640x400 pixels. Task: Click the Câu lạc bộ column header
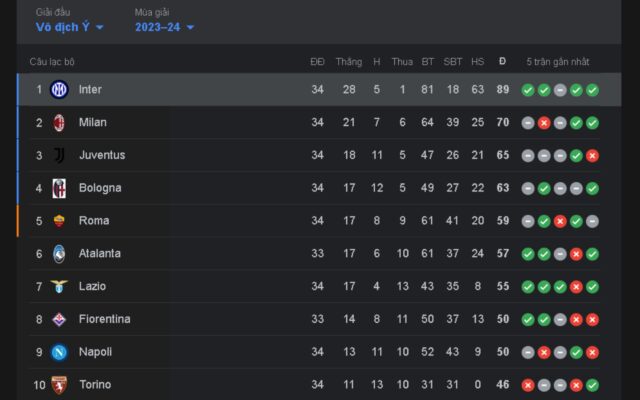point(53,62)
